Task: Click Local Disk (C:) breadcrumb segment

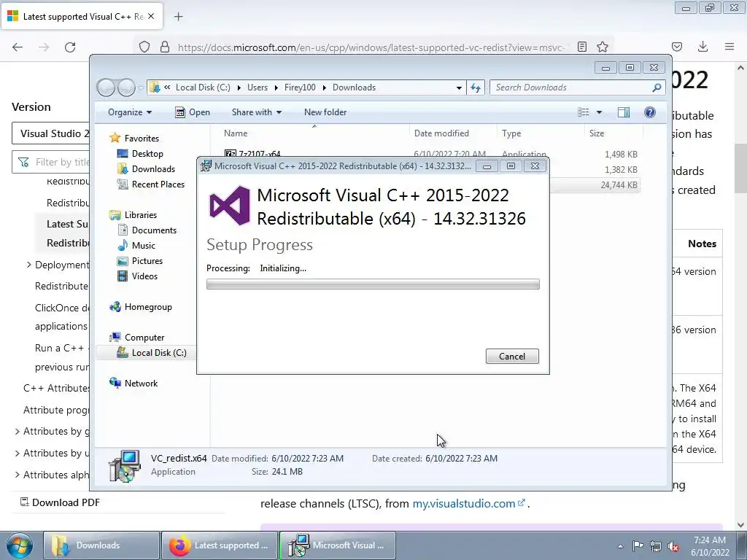Action: tap(203, 87)
